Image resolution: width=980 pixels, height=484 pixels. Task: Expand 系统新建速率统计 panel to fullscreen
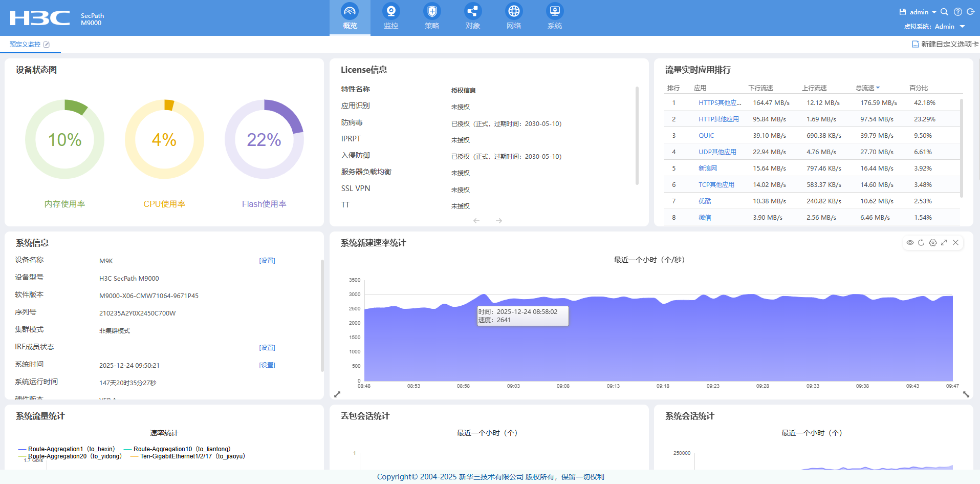[x=944, y=243]
